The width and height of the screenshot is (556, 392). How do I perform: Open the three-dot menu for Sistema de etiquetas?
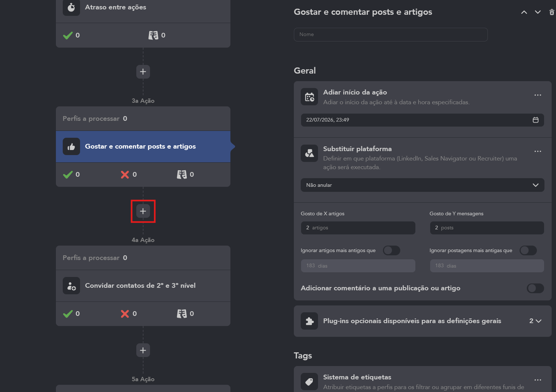point(538,380)
